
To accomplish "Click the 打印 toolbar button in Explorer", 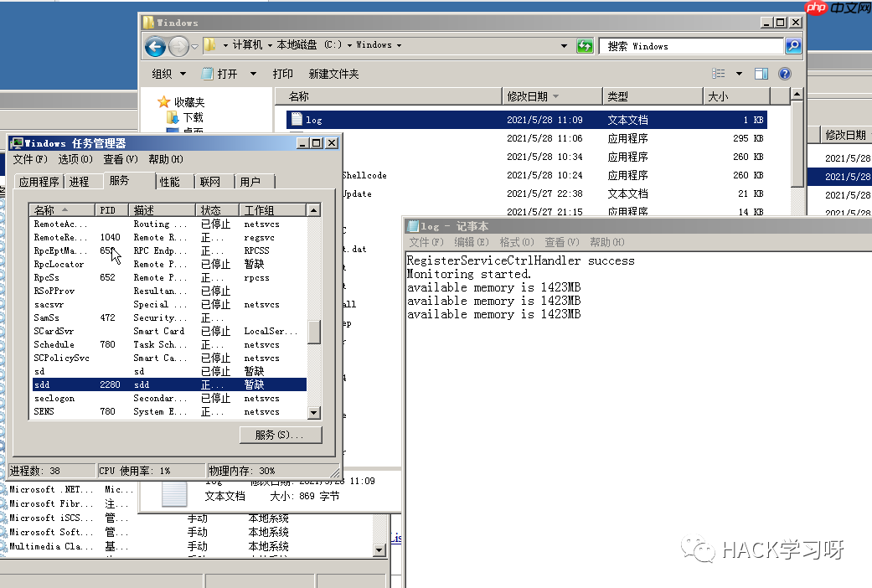I will pyautogui.click(x=283, y=73).
